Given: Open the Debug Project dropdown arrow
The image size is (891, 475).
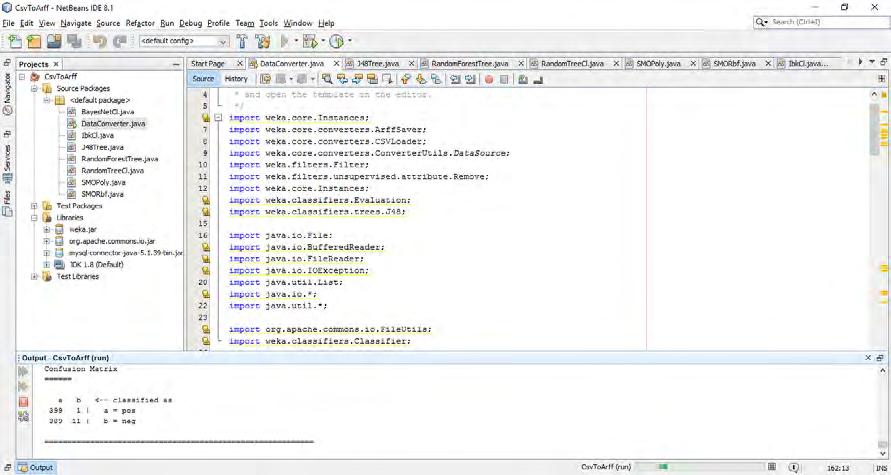Looking at the screenshot, I should coord(322,41).
